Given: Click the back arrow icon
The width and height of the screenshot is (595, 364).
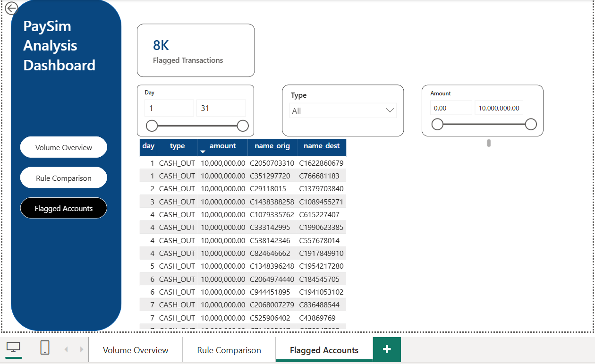Looking at the screenshot, I should (11, 8).
